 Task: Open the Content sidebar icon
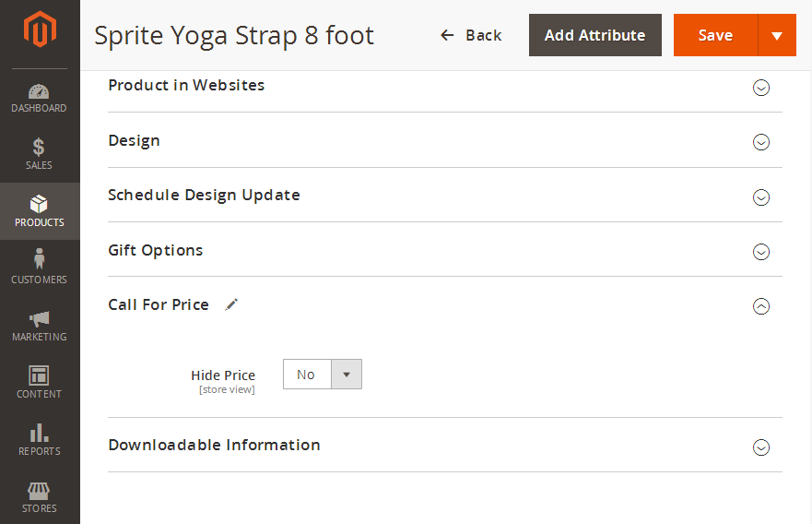39,375
